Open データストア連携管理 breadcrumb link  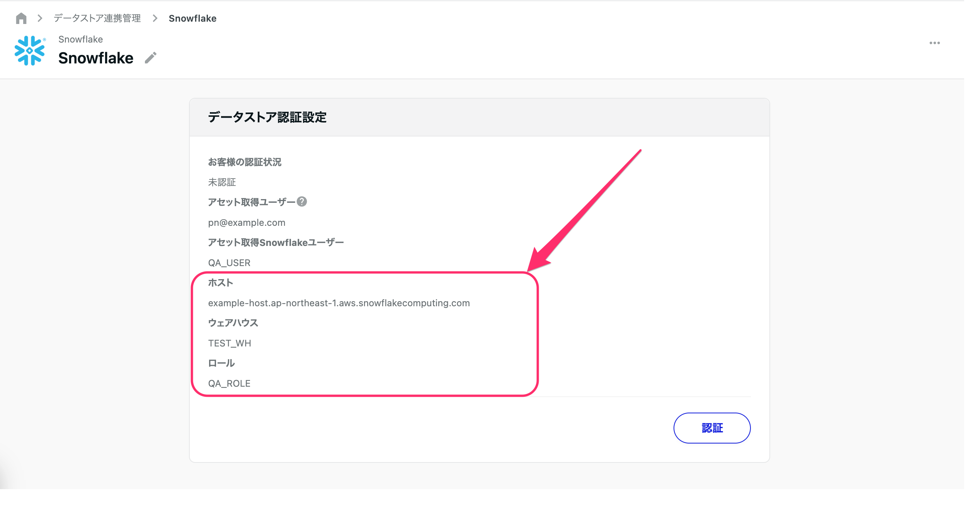[97, 18]
